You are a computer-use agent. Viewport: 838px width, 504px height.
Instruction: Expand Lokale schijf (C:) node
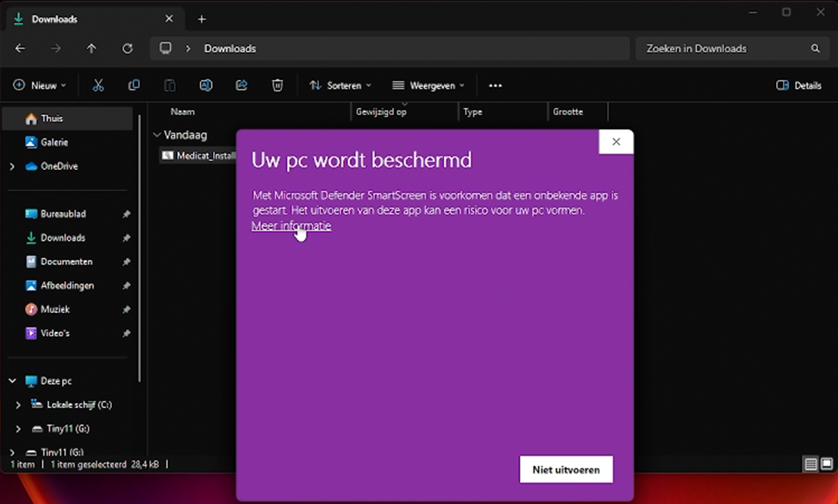coord(18,405)
